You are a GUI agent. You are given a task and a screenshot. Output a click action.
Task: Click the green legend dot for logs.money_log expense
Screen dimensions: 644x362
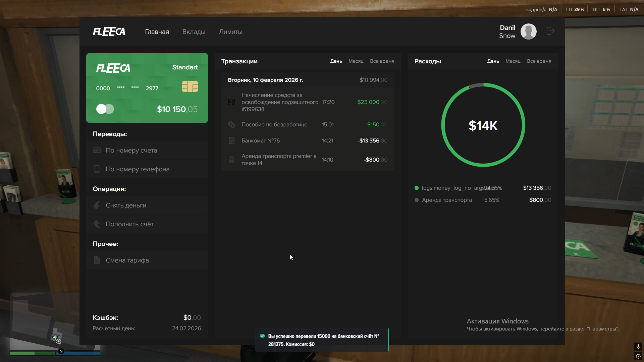(417, 188)
